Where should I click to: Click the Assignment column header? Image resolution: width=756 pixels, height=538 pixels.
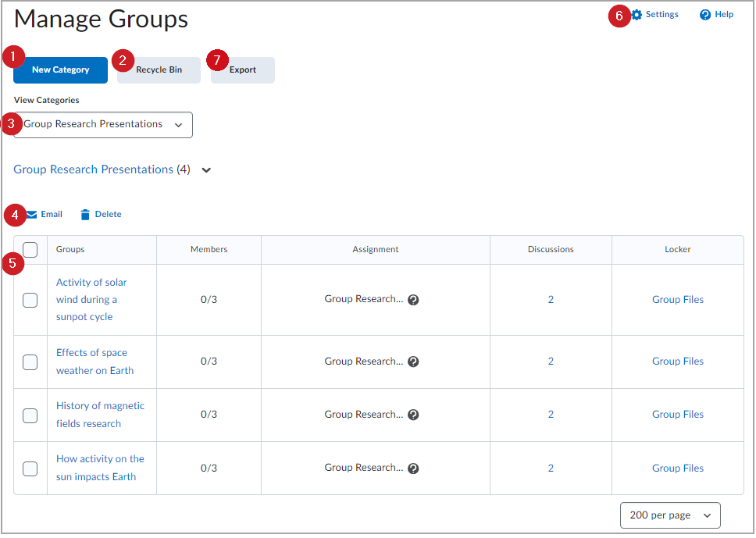click(375, 250)
